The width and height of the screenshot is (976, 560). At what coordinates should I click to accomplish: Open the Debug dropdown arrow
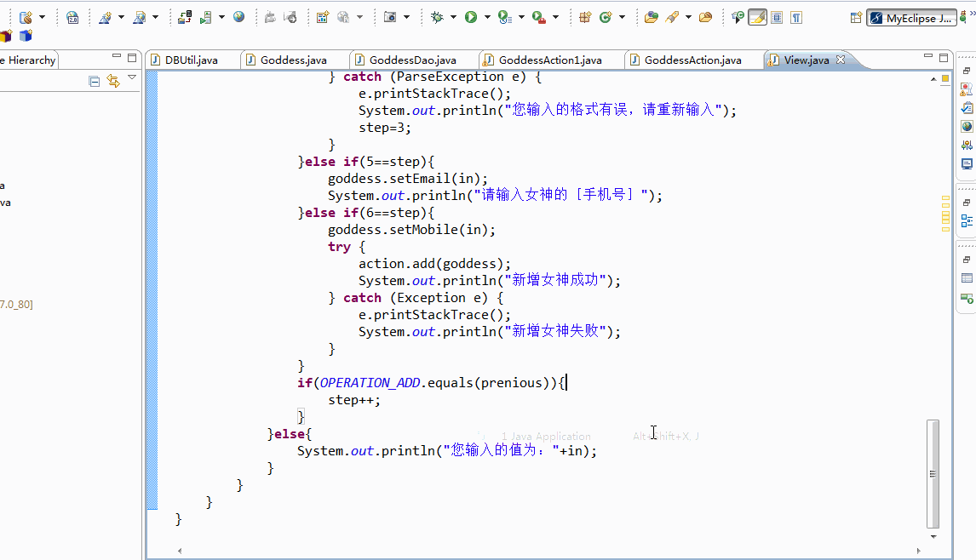point(453,17)
